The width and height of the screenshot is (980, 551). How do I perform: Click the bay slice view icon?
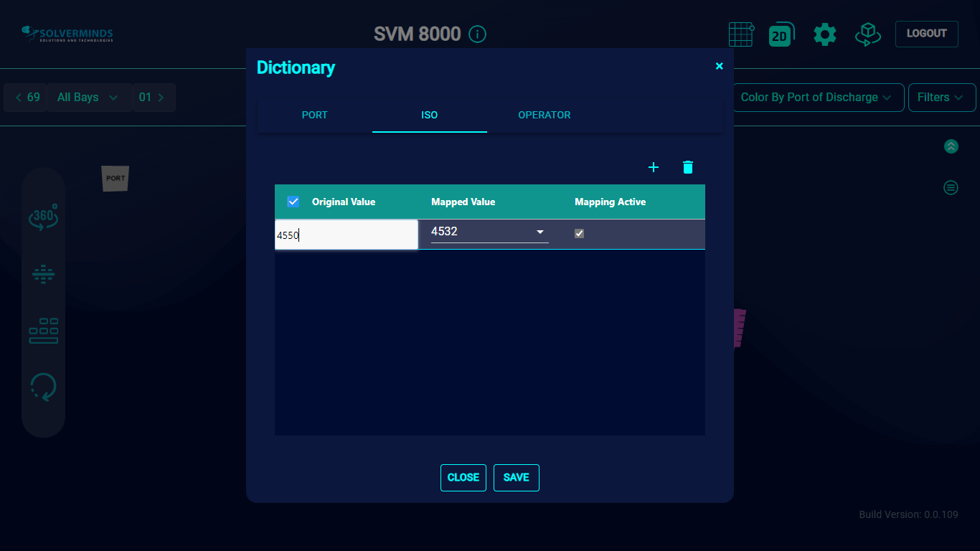pyautogui.click(x=44, y=274)
